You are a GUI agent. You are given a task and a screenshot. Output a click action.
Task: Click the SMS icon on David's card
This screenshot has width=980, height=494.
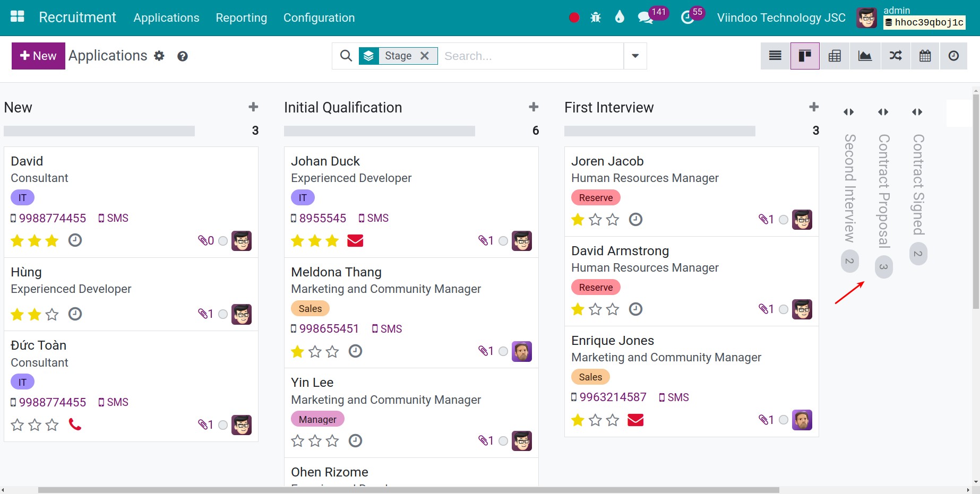click(113, 218)
